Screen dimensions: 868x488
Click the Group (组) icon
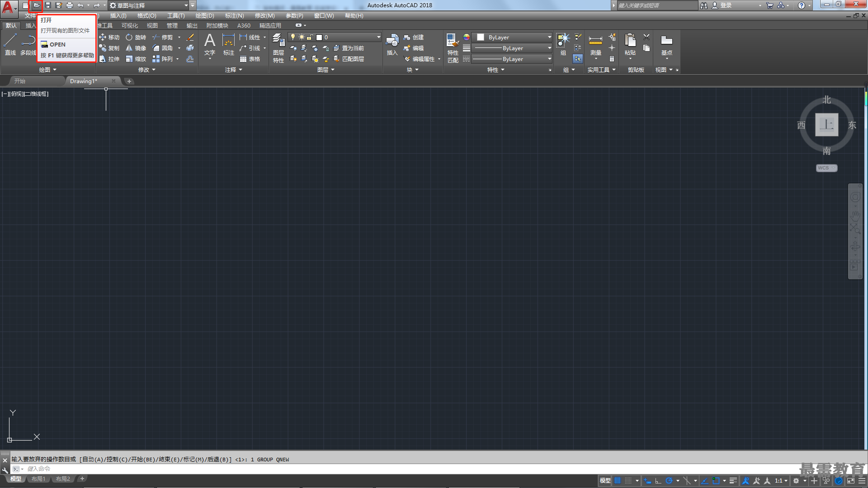click(563, 44)
